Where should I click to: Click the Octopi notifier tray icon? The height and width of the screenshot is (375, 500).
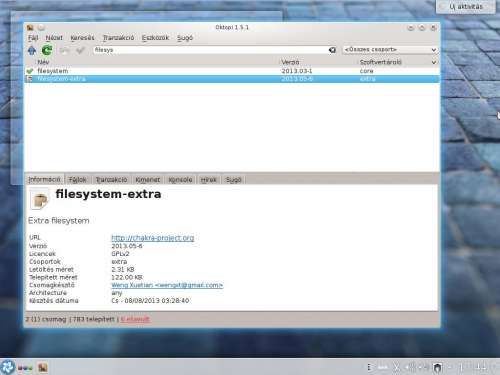438,367
